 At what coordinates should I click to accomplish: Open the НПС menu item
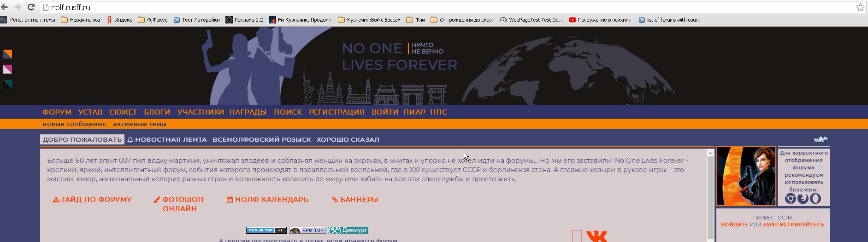439,112
